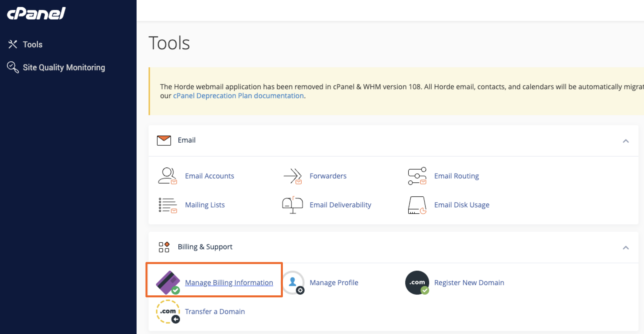Click the Transfer a Domain .com icon
The image size is (644, 334).
168,312
